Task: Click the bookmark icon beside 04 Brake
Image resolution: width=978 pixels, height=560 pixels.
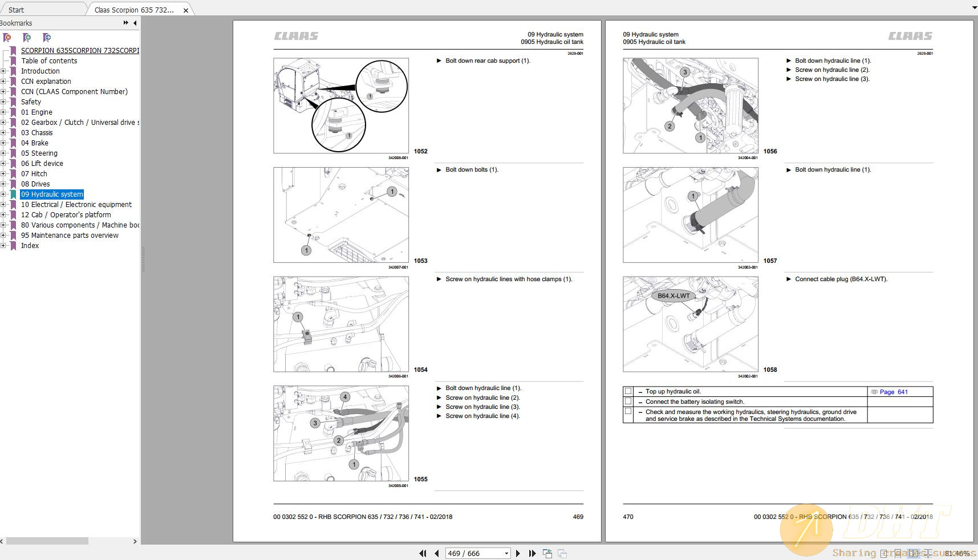Action: coord(13,143)
